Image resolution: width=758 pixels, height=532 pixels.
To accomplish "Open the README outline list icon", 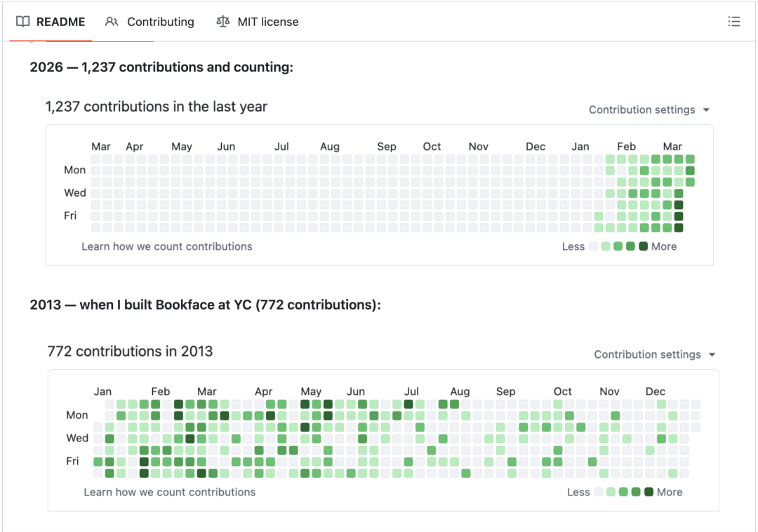I will 734,21.
